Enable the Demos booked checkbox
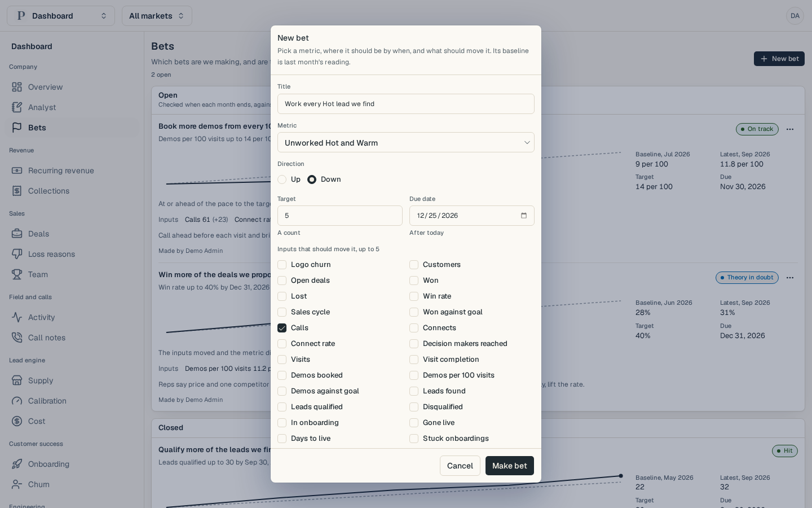The image size is (812, 508). point(282,375)
